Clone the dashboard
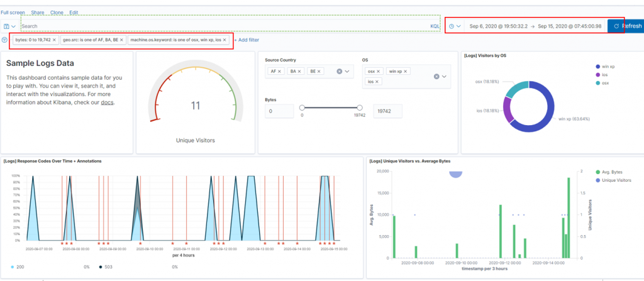Viewport: 644px width, 281px height. tap(57, 13)
